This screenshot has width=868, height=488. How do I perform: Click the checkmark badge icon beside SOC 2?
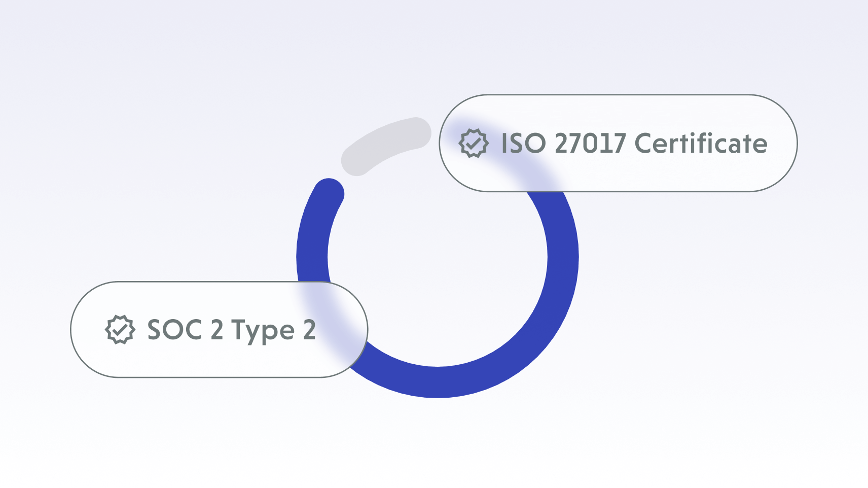120,330
